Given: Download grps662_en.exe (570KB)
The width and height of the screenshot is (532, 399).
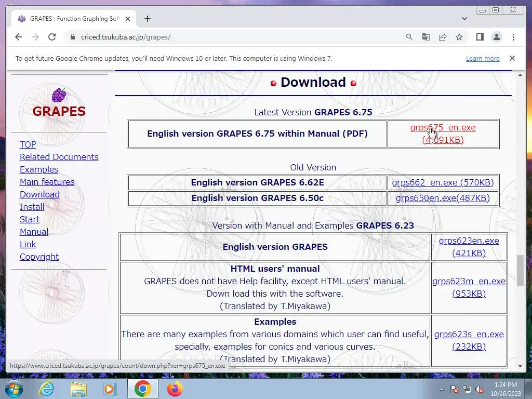Looking at the screenshot, I should pos(443,182).
